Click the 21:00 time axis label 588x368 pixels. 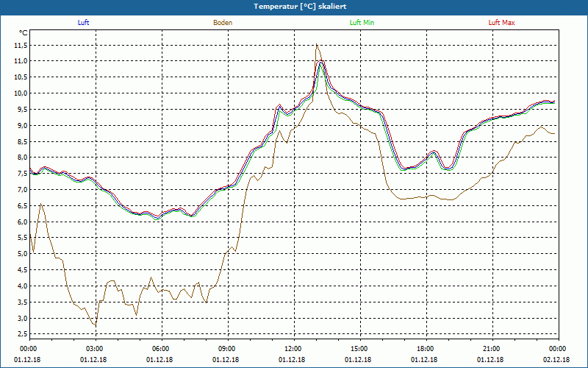tap(491, 349)
